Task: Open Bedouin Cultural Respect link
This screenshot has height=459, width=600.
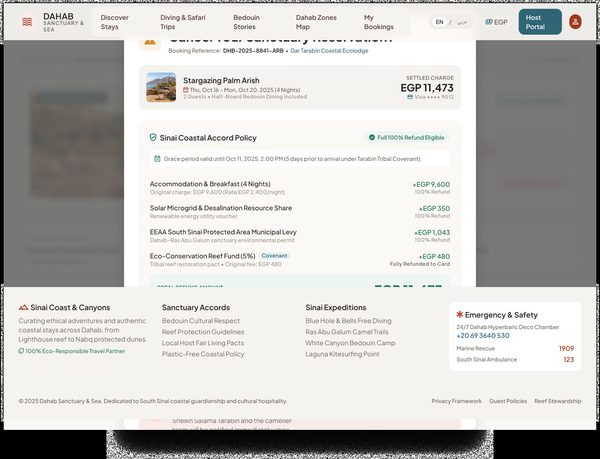Action: 201,321
